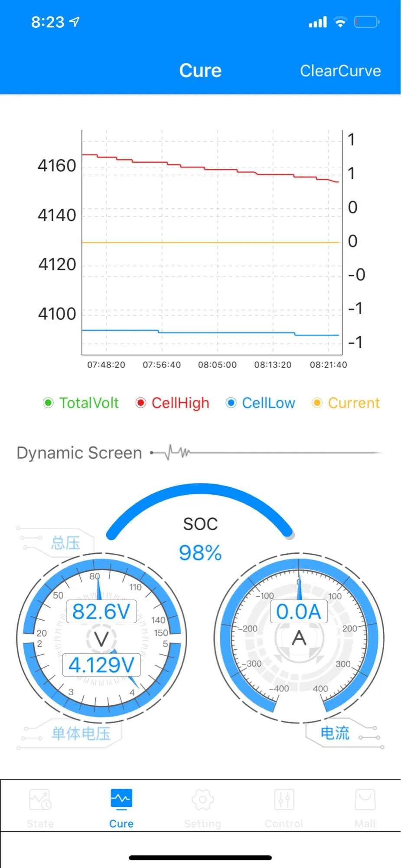Select the Cure waveform tab icon
Screen dimensions: 401x868
pyautogui.click(x=121, y=799)
